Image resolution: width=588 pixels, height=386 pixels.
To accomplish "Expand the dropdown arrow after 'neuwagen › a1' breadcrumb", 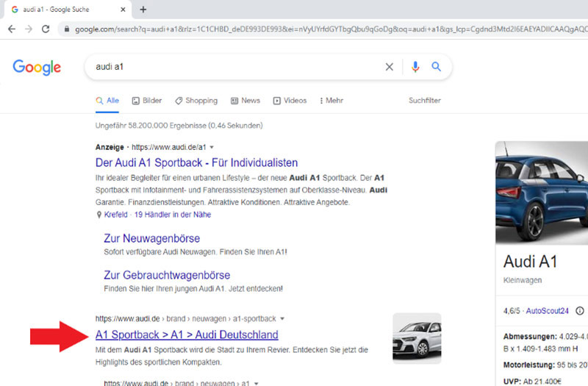I will pyautogui.click(x=257, y=383).
